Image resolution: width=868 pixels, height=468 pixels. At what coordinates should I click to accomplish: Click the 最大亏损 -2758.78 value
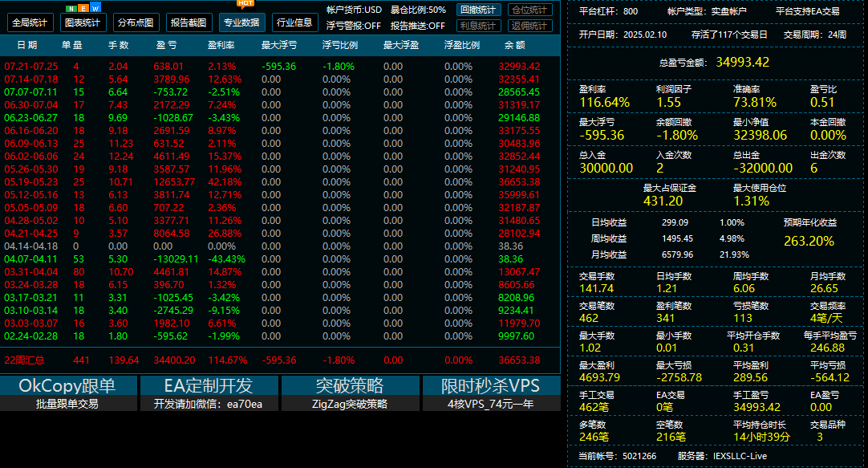coord(679,378)
